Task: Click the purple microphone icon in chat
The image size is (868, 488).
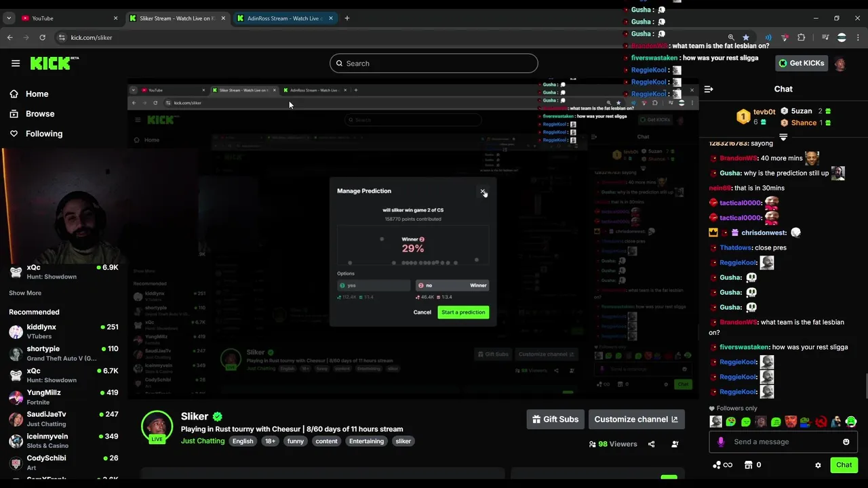Action: [721, 442]
